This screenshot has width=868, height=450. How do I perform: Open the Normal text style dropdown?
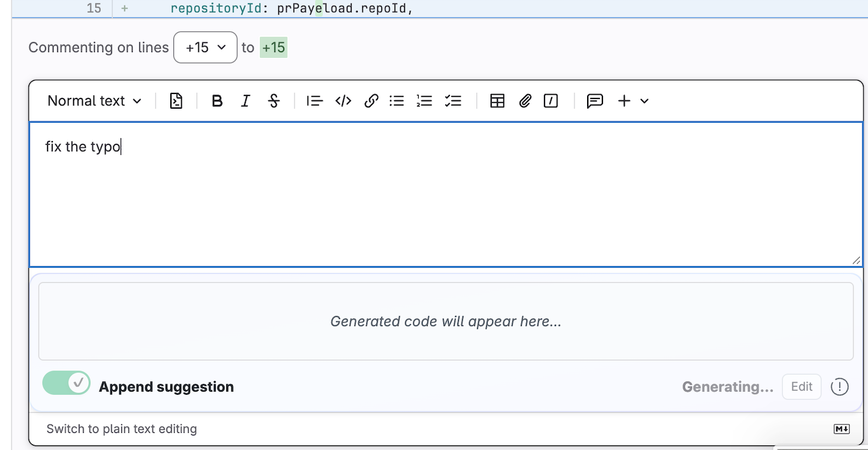click(x=94, y=101)
